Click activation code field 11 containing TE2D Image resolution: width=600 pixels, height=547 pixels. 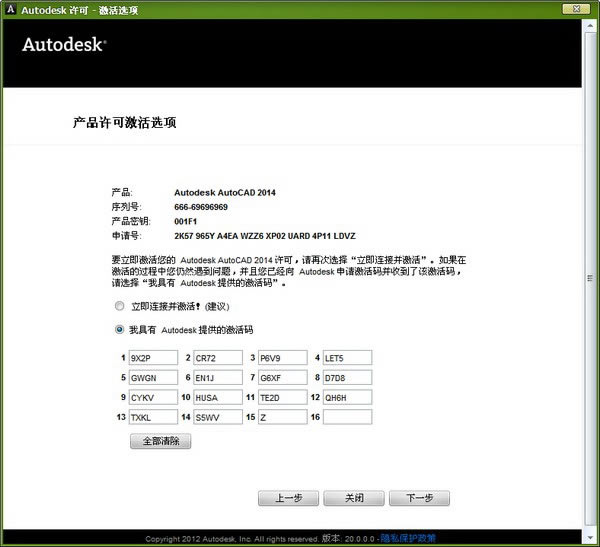tap(282, 398)
